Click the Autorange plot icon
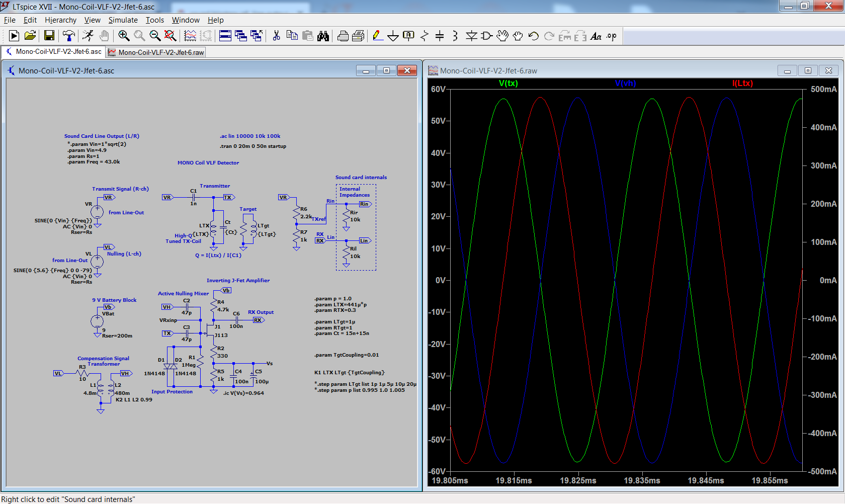Viewport: 845px width, 504px height. coord(190,36)
